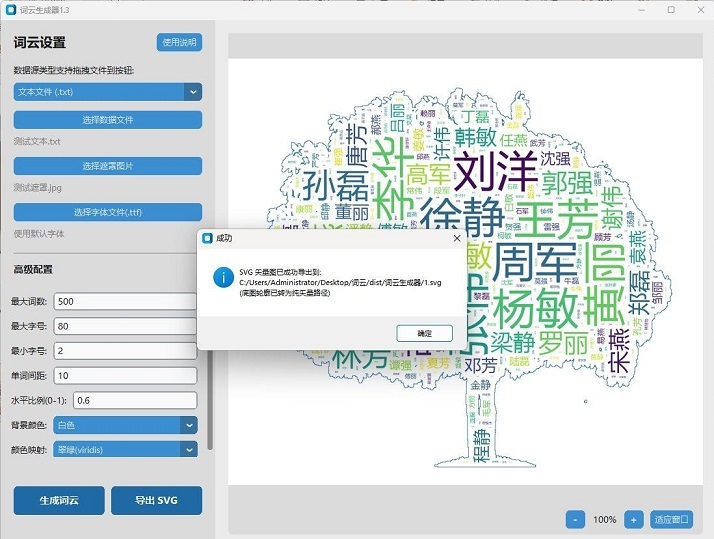
Task: Click the zoom in plus button
Action: click(x=633, y=519)
